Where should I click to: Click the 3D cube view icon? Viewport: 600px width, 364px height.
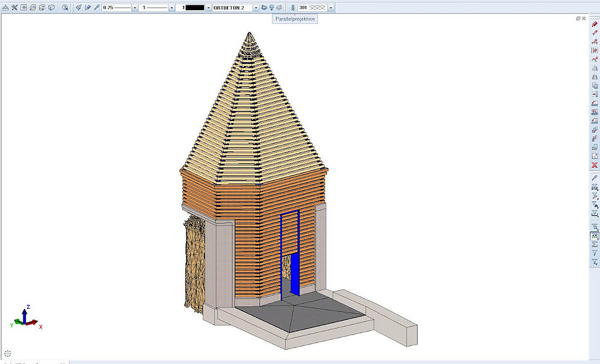tap(51, 7)
